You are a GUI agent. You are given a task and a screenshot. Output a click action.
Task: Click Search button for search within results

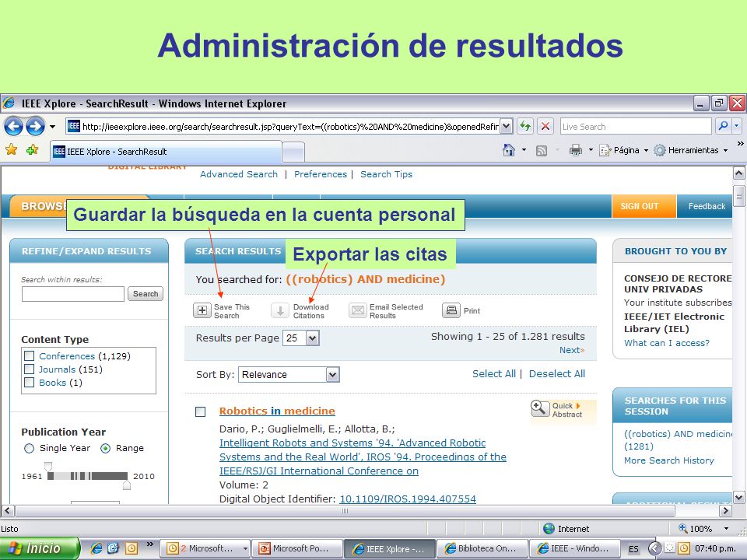pos(146,294)
